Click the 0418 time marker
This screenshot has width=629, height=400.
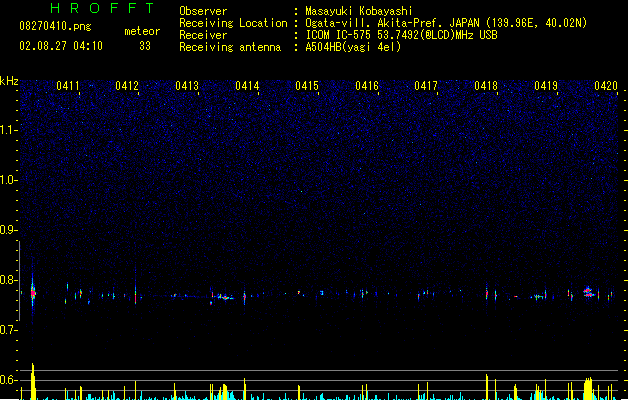point(486,86)
